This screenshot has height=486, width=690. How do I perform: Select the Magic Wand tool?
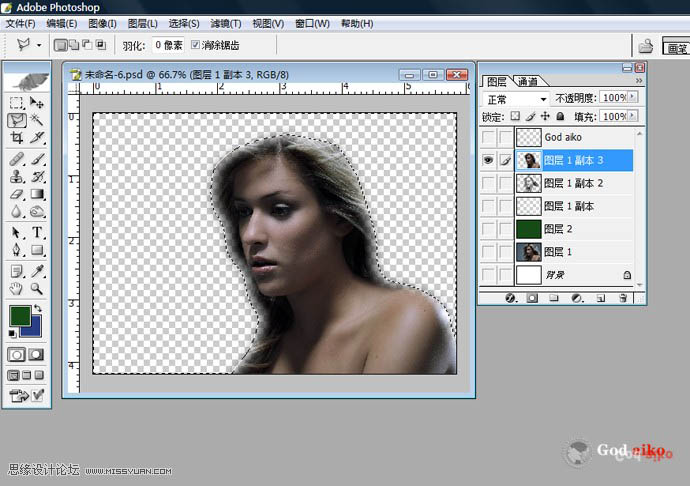37,119
